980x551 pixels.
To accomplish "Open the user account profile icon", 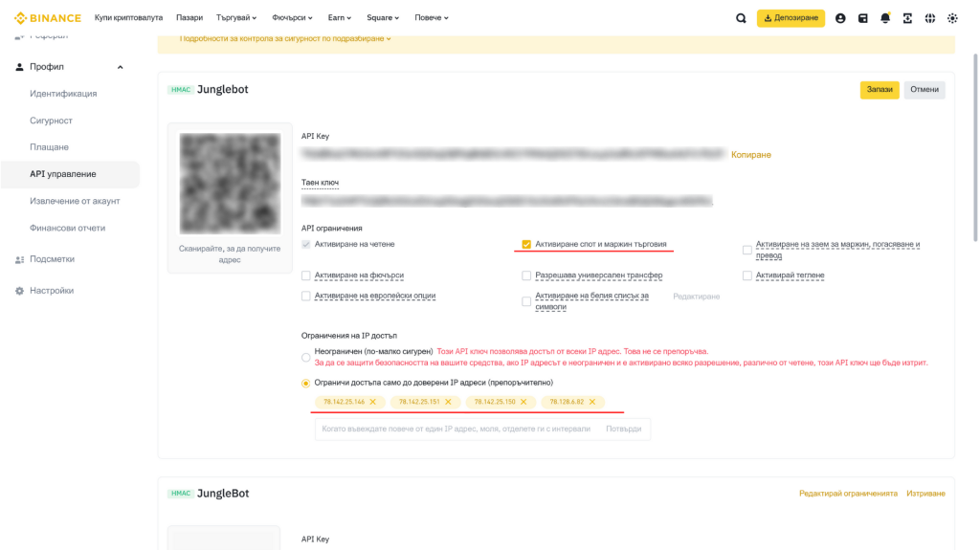I will [840, 18].
